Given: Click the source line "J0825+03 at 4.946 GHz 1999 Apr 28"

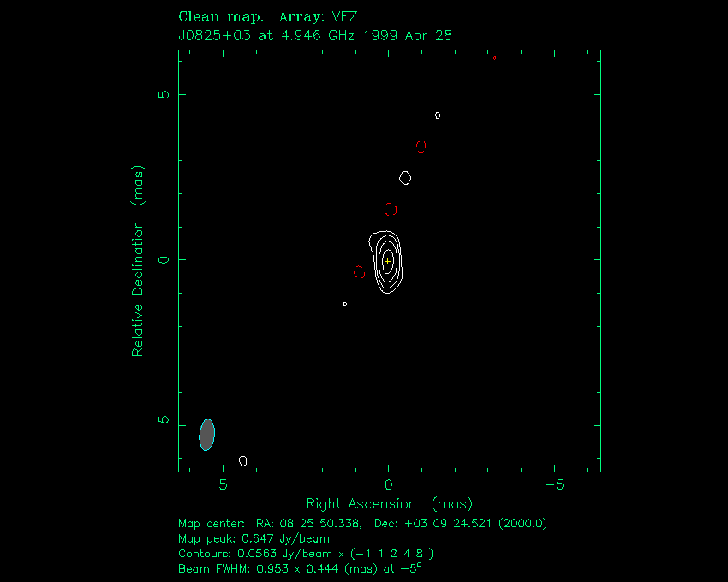Looking at the screenshot, I should [x=315, y=36].
